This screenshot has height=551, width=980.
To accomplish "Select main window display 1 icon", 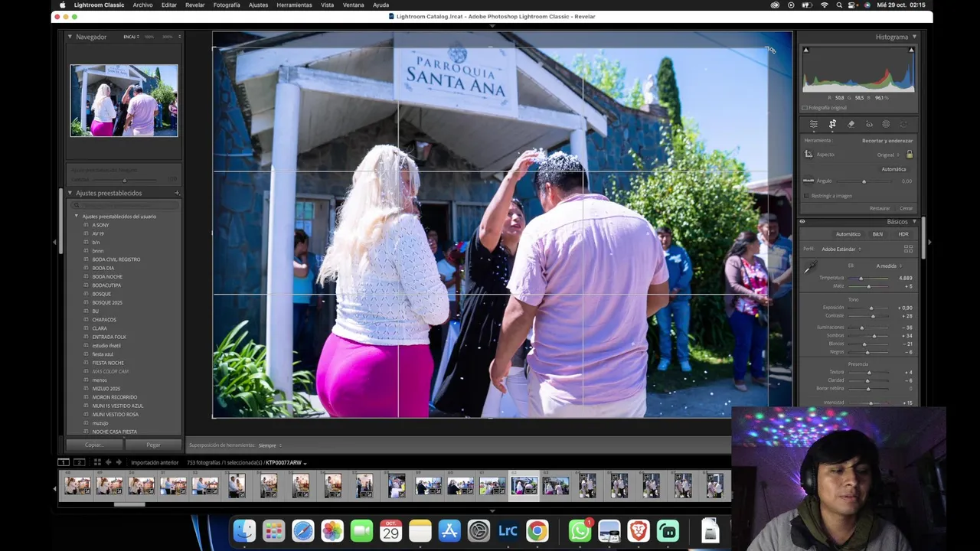I will point(64,462).
